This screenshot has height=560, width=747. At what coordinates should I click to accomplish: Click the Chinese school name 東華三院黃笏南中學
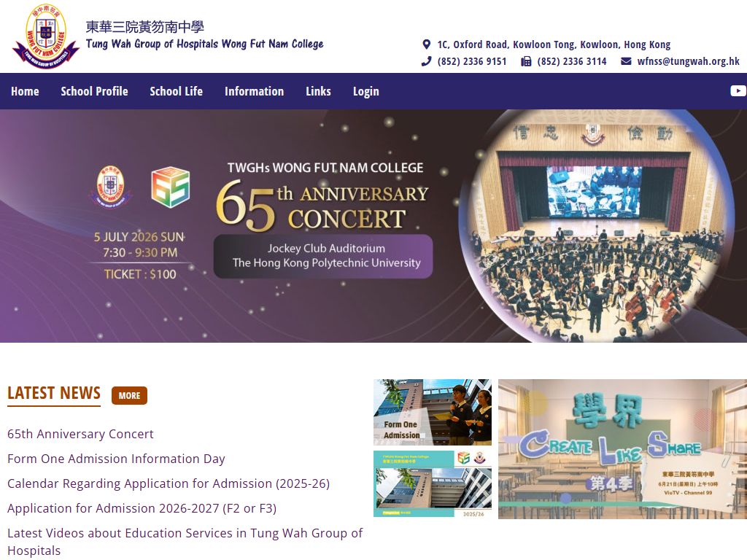pyautogui.click(x=145, y=27)
